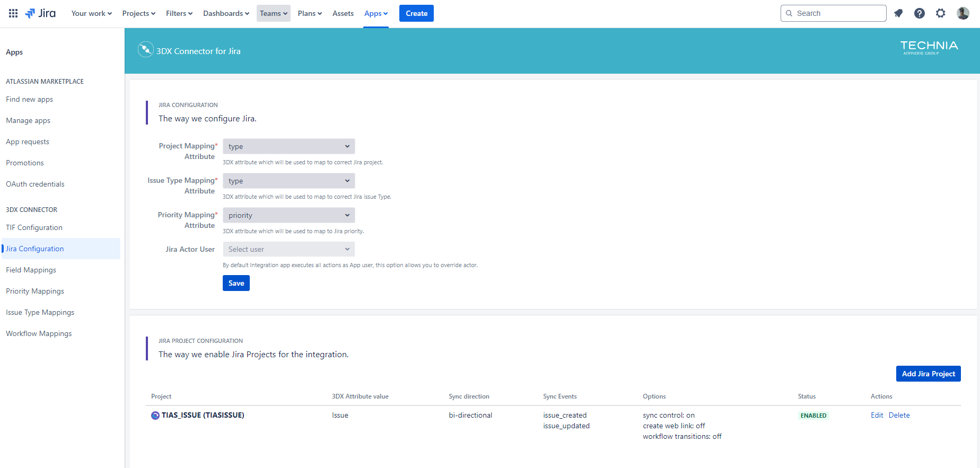
Task: Click the Status column header
Action: coord(807,396)
